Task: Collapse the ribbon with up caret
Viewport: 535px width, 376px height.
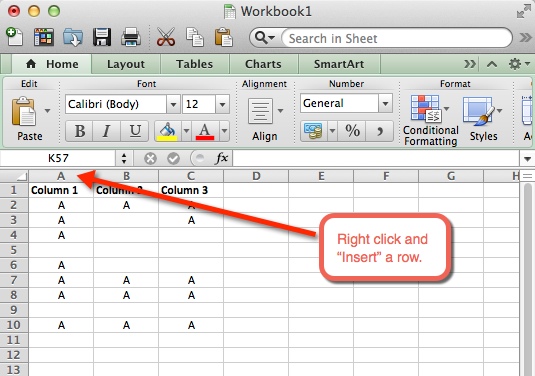Action: (x=492, y=64)
